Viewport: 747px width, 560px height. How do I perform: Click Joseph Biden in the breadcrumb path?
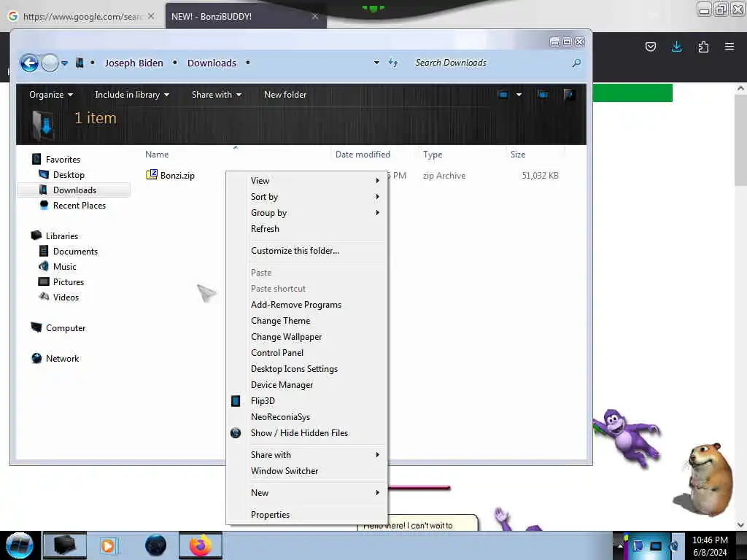click(x=134, y=63)
